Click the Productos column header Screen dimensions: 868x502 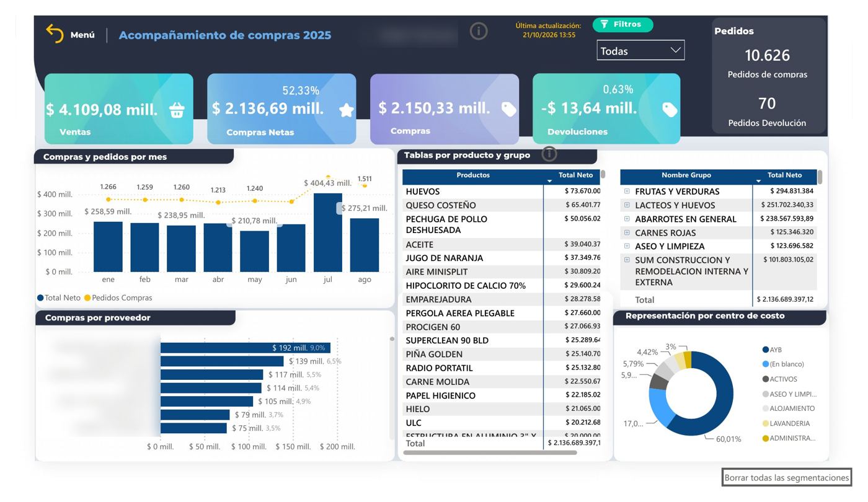tap(473, 175)
